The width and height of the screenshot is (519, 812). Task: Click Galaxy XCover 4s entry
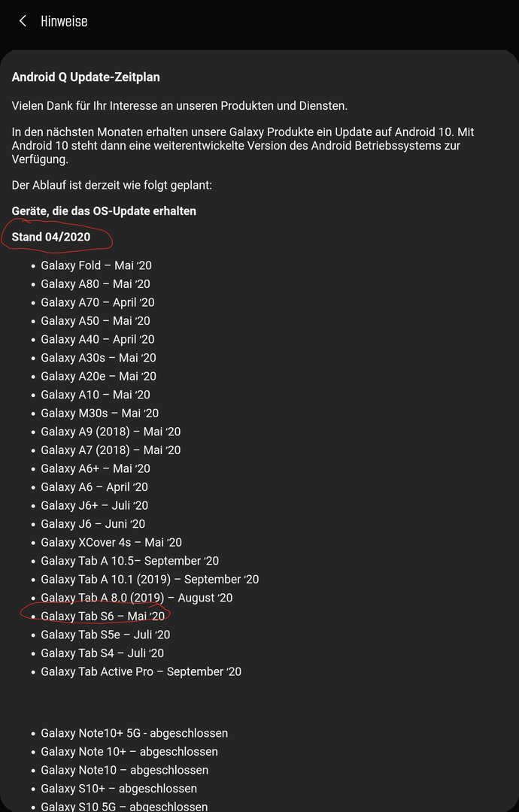point(111,542)
